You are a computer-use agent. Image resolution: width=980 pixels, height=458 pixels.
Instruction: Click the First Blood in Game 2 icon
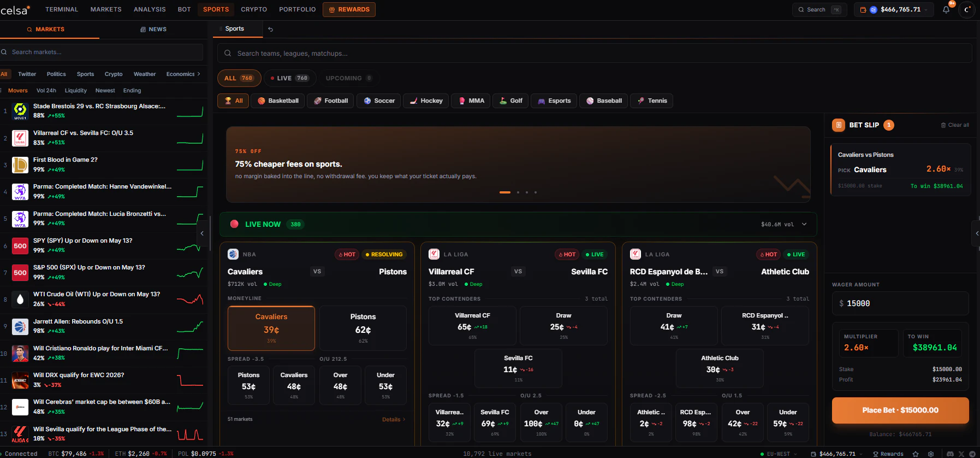(x=20, y=165)
